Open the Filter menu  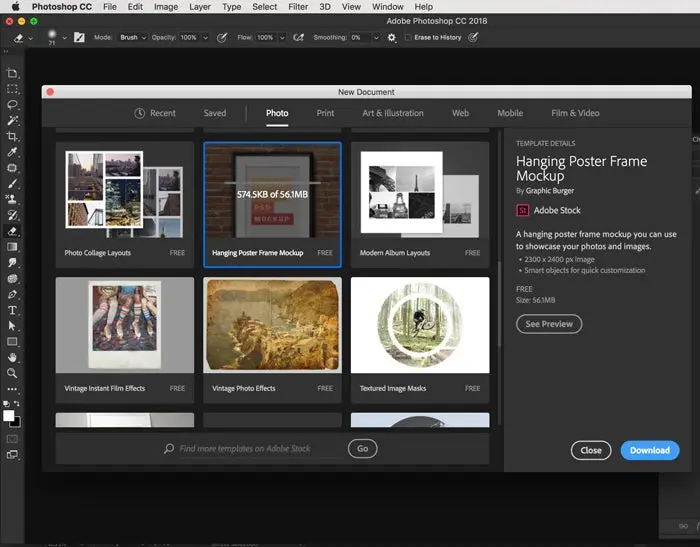[x=297, y=7]
